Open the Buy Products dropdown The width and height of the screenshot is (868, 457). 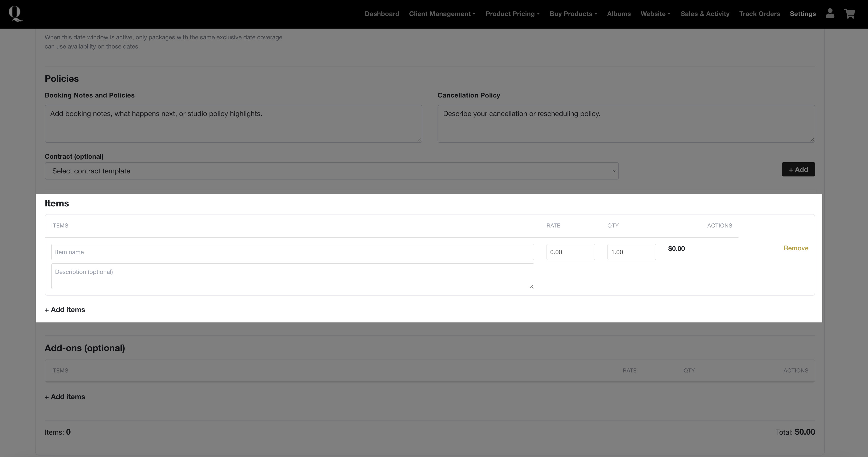coord(573,14)
